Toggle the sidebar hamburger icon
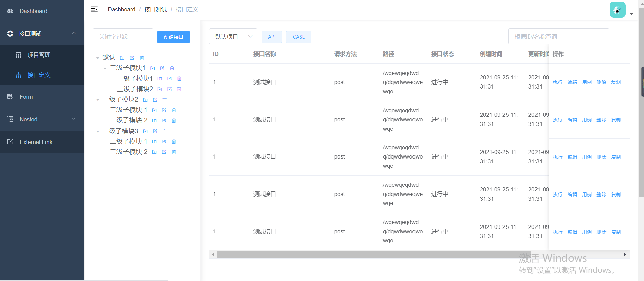Screen dimensions: 644x281 click(x=94, y=9)
